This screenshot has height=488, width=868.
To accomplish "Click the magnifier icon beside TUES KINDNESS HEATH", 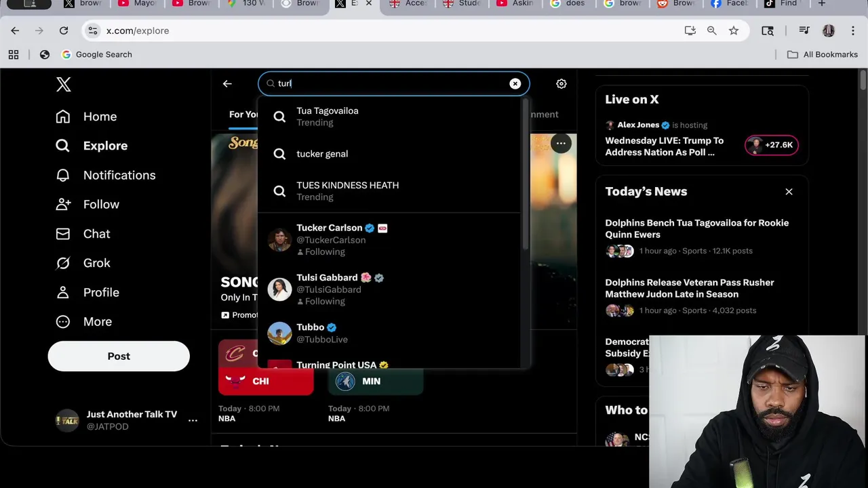I will (x=279, y=191).
